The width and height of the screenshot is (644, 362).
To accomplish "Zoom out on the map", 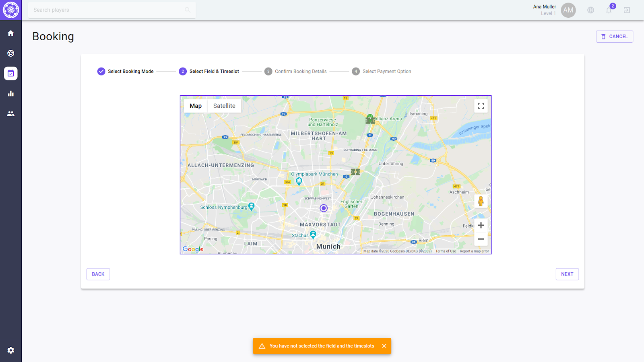I will [481, 239].
